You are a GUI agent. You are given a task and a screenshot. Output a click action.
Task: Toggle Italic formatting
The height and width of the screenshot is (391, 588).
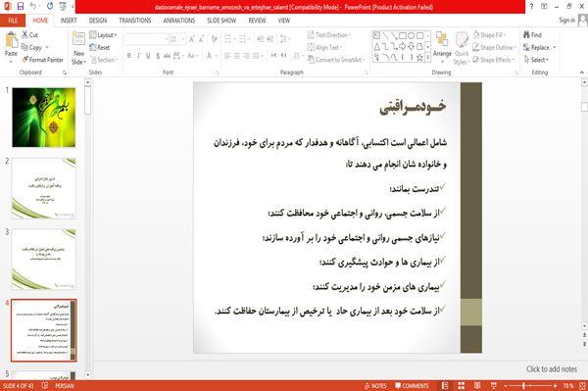click(138, 56)
